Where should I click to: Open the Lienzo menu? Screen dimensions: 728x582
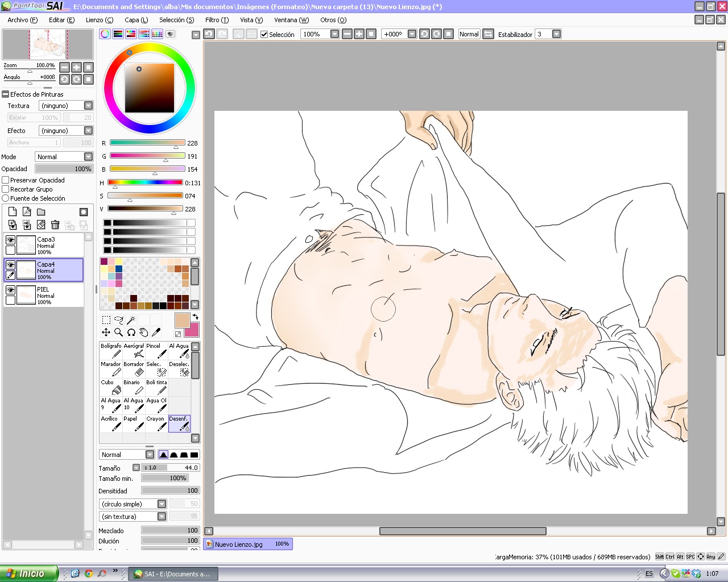pyautogui.click(x=100, y=20)
